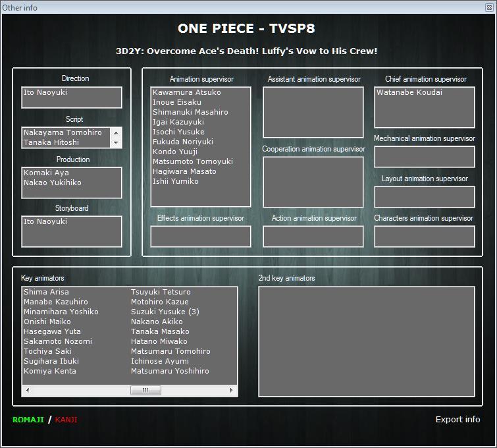This screenshot has width=497, height=448.
Task: Select Tanaka Hitoshi in Script list
Action: tap(51, 142)
